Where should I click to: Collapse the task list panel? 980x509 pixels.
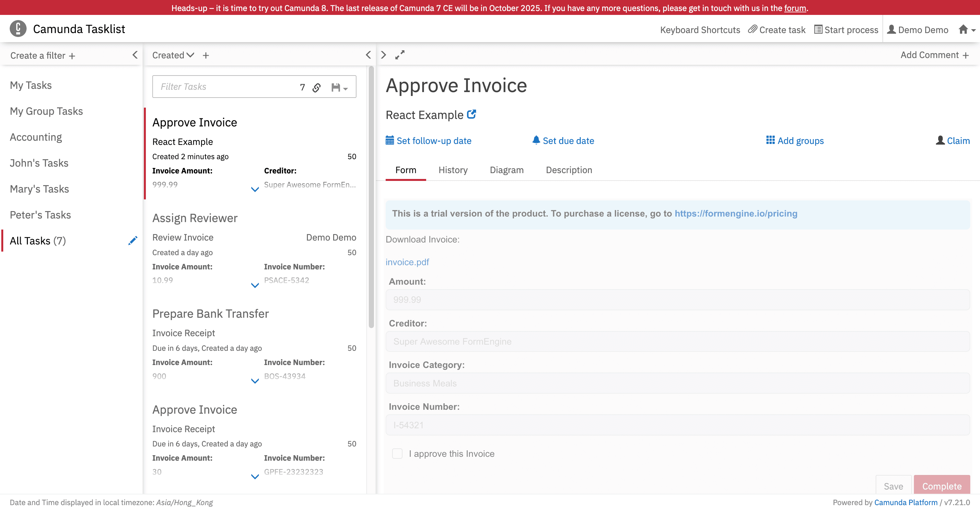pos(367,55)
